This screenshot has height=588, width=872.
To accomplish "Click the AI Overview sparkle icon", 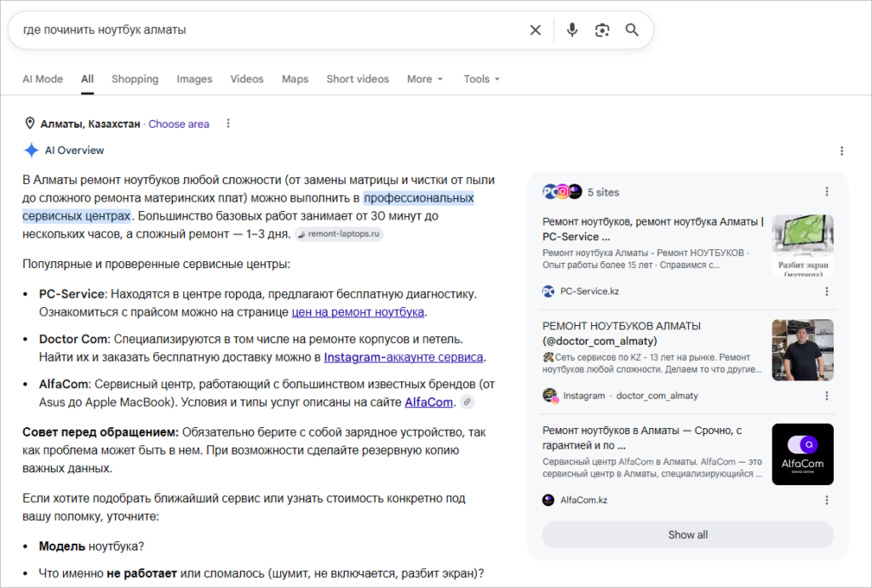I will coord(32,150).
